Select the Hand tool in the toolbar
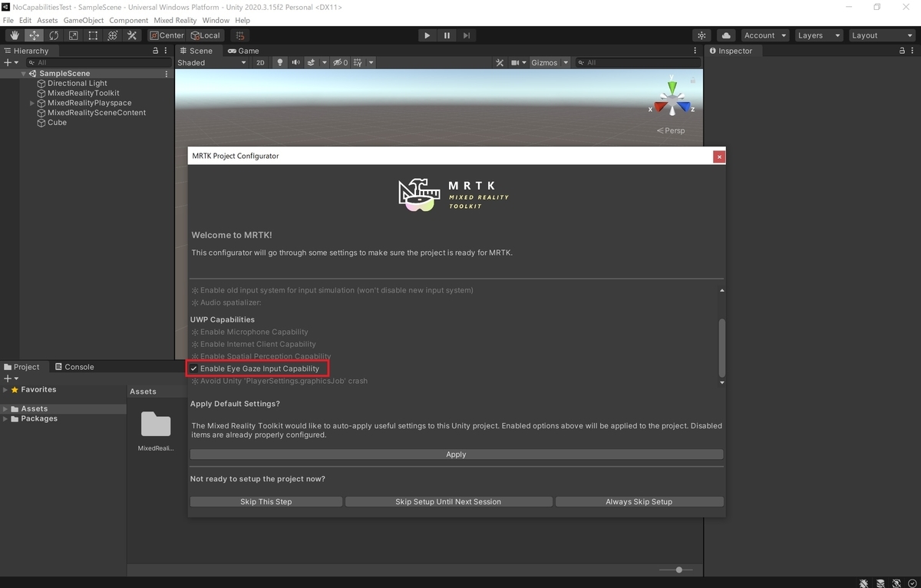Image resolution: width=921 pixels, height=588 pixels. (x=14, y=35)
